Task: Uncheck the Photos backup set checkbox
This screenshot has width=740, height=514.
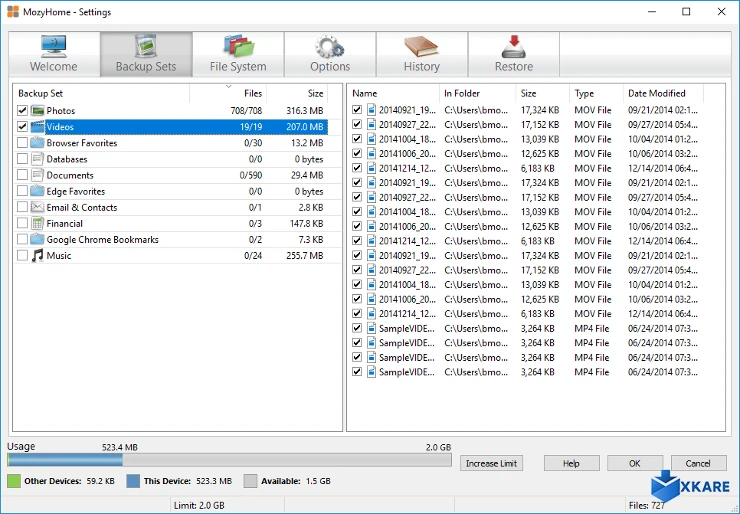Action: [23, 111]
